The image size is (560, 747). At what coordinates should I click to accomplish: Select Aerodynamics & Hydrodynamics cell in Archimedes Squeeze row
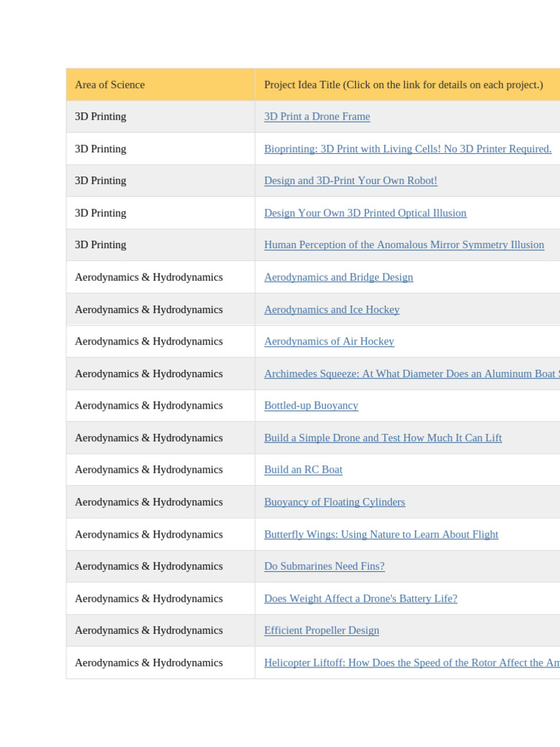tap(160, 374)
